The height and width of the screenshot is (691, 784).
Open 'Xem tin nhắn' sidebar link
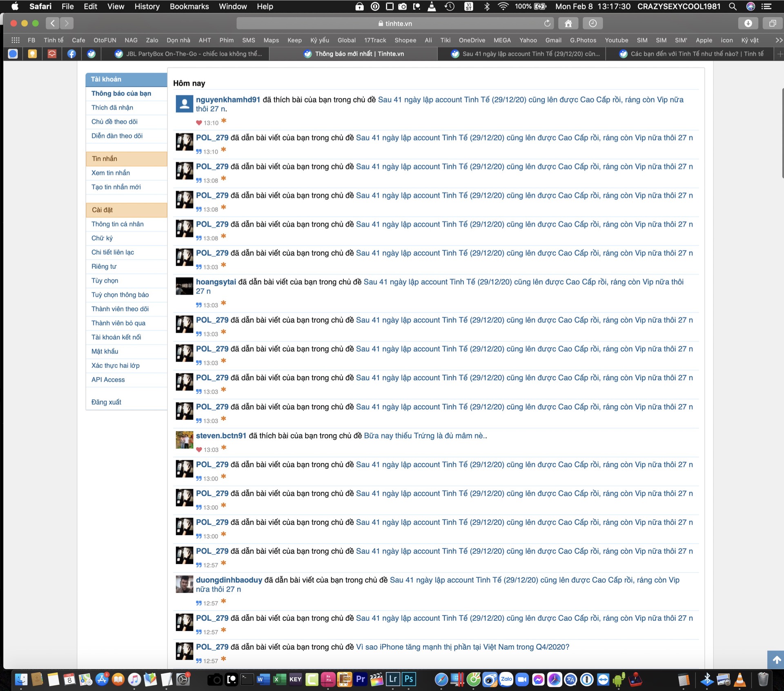pyautogui.click(x=111, y=173)
